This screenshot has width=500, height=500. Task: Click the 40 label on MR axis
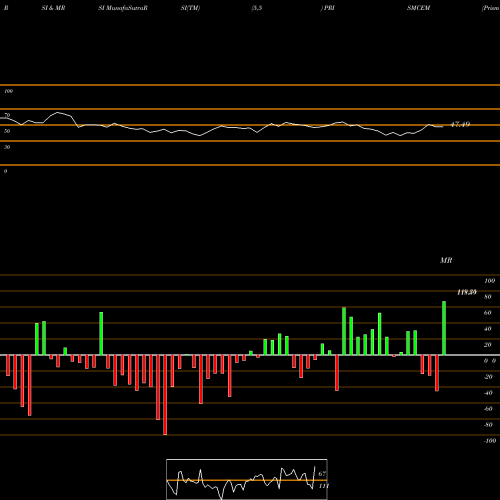click(488, 329)
